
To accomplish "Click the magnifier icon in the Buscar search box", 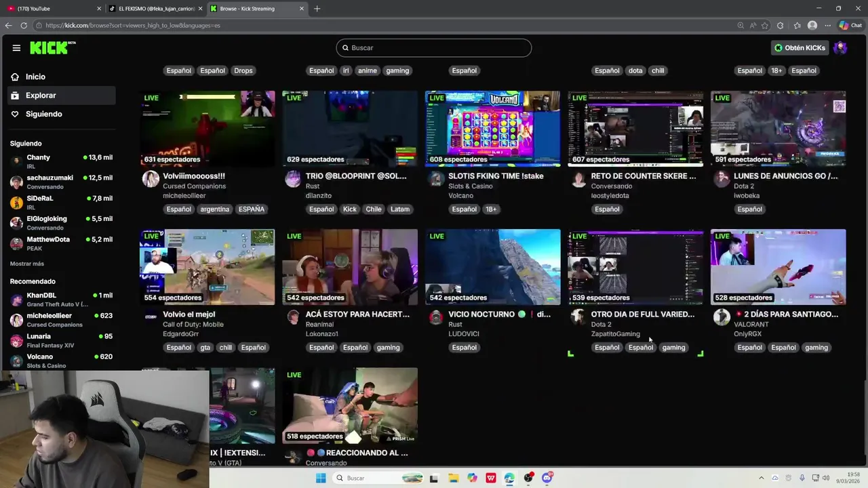I will 345,48.
